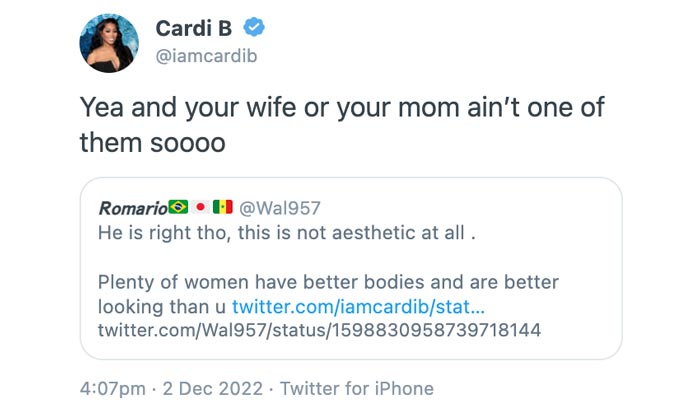Click the "looking than u" quoted text
This screenshot has height=420, width=700.
pos(162,305)
